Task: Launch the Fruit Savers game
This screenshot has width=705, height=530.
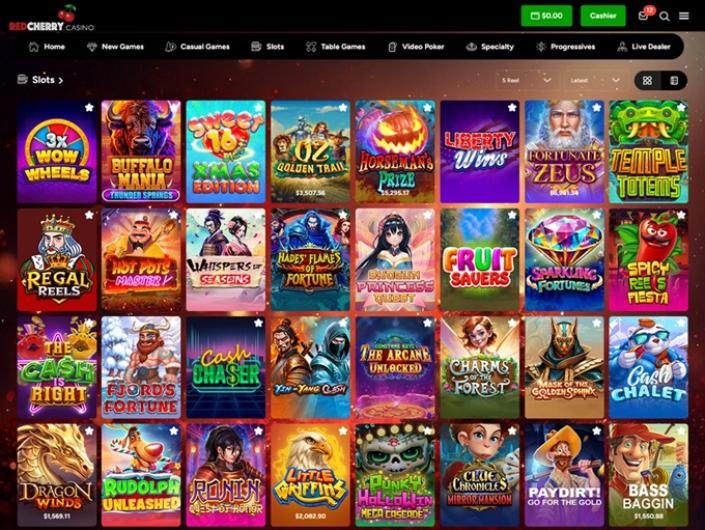Action: [480, 259]
